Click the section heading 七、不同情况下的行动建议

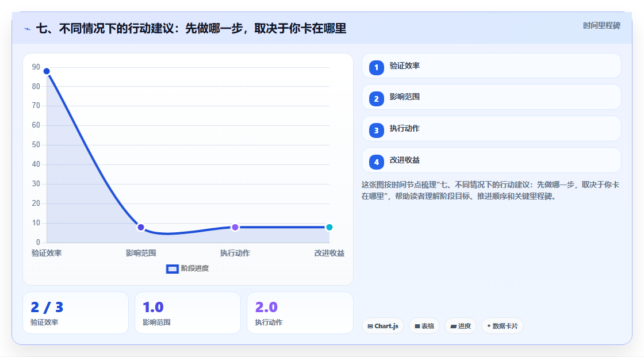(x=191, y=28)
